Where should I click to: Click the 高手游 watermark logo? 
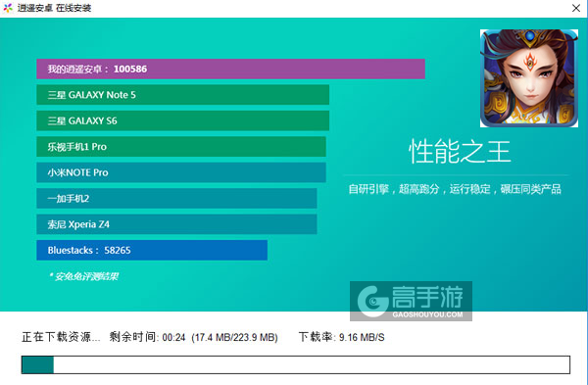tap(411, 301)
